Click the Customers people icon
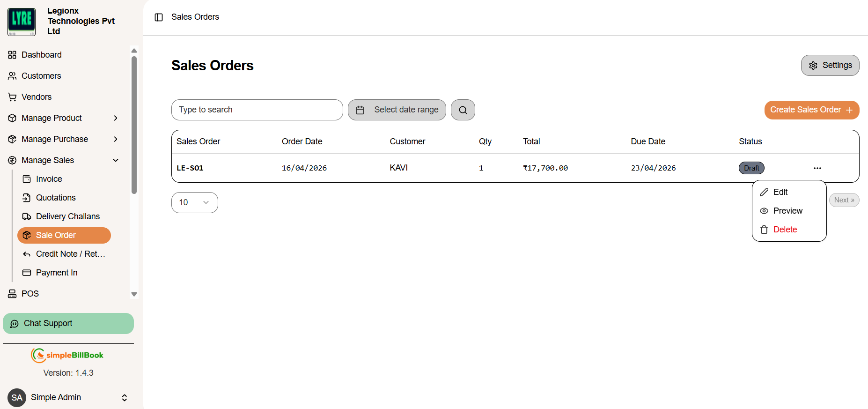 [12, 76]
